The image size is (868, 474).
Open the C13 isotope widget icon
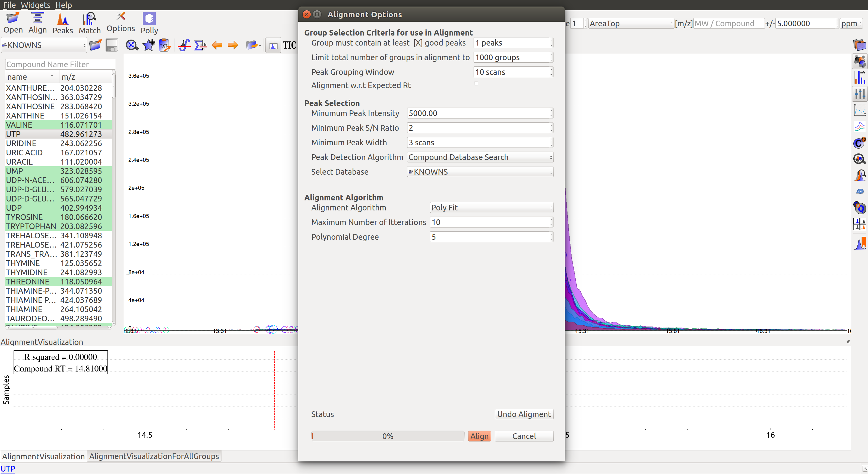860,143
